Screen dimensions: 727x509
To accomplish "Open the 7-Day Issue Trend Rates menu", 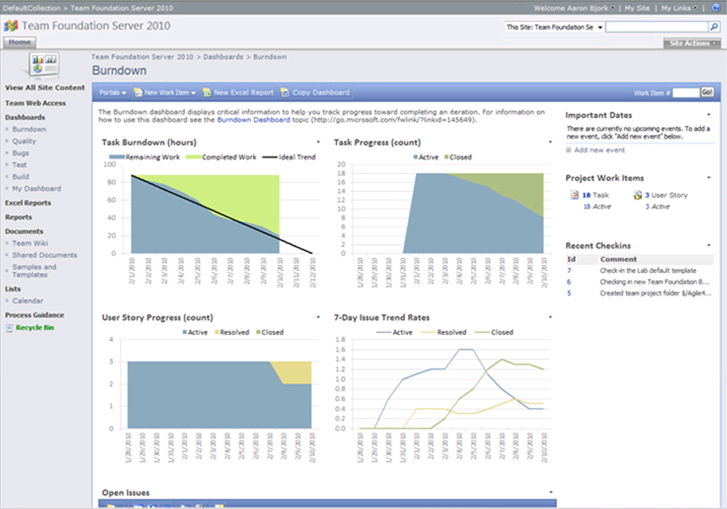I will (x=550, y=317).
